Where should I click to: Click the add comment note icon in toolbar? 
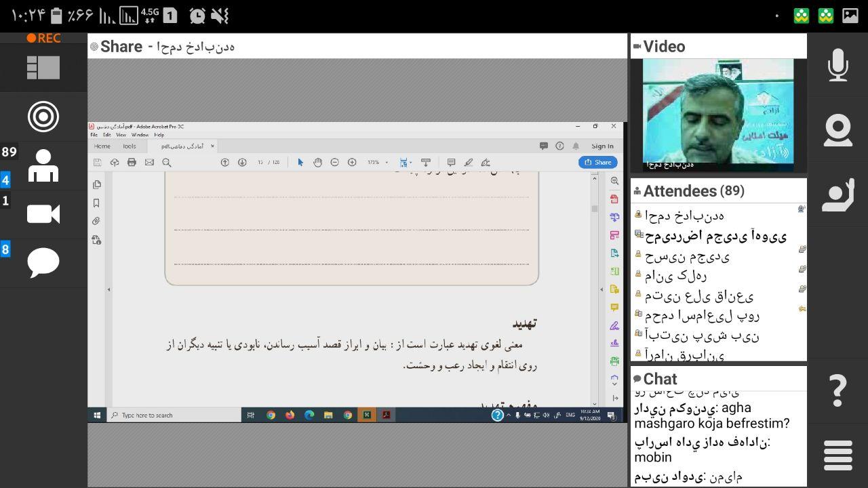pos(451,162)
